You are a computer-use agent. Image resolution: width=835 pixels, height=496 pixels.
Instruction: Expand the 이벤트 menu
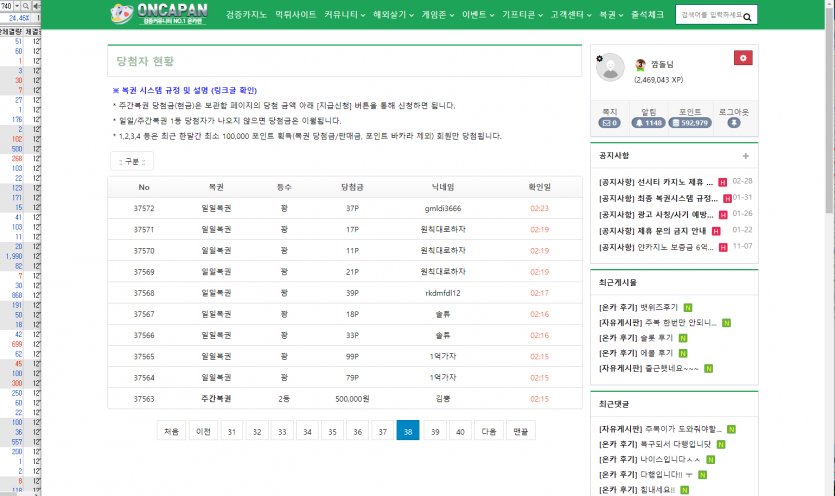(x=478, y=15)
